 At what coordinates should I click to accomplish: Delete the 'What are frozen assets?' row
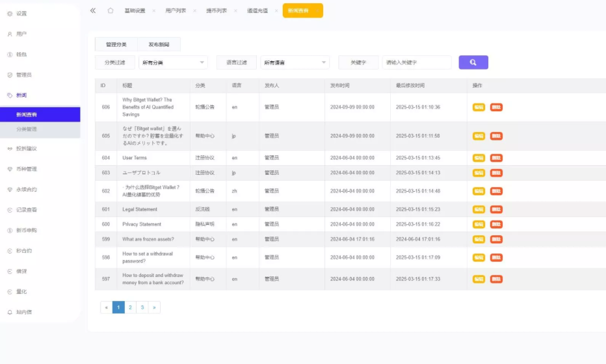pos(496,239)
